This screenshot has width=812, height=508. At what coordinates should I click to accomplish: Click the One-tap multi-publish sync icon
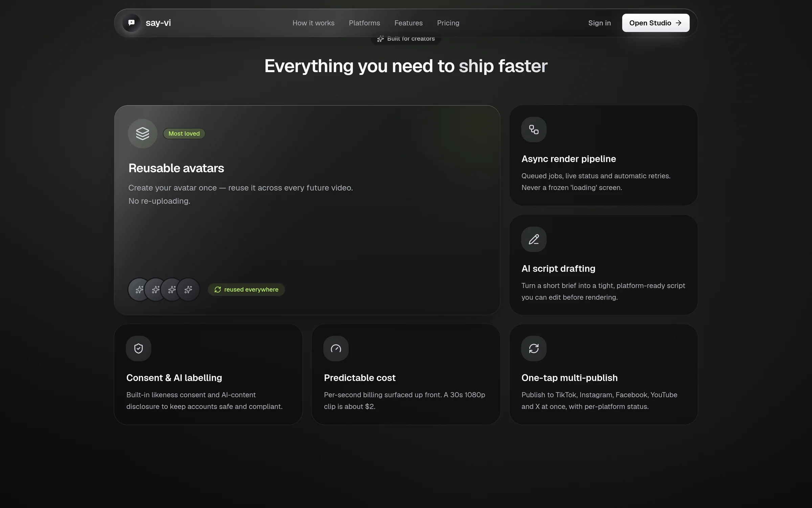534,348
